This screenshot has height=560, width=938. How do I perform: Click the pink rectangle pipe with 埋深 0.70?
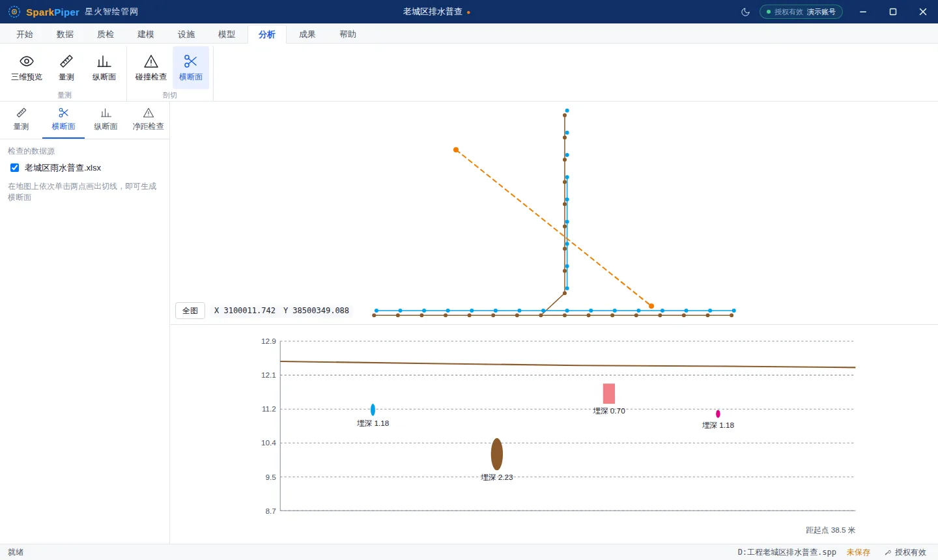tap(609, 393)
